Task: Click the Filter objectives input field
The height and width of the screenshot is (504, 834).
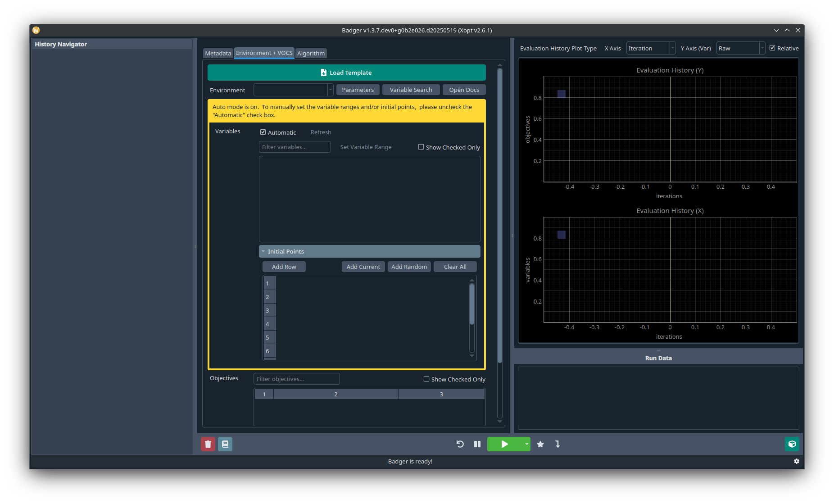Action: tap(296, 379)
